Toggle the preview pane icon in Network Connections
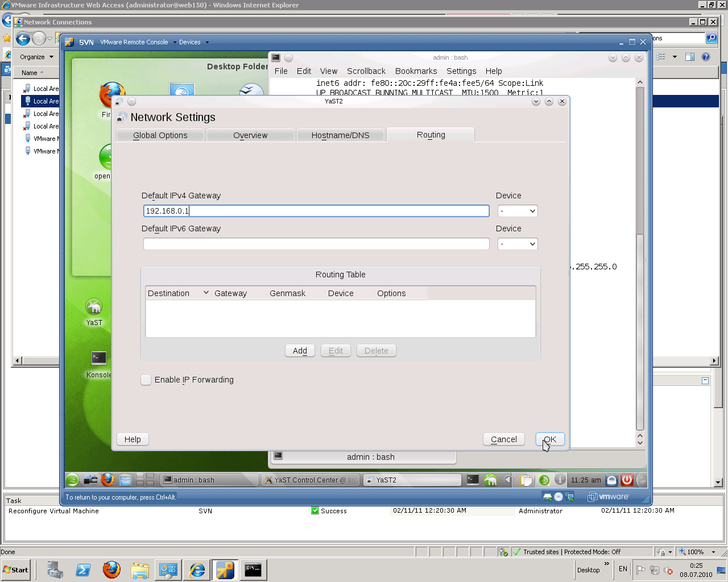 [690, 57]
